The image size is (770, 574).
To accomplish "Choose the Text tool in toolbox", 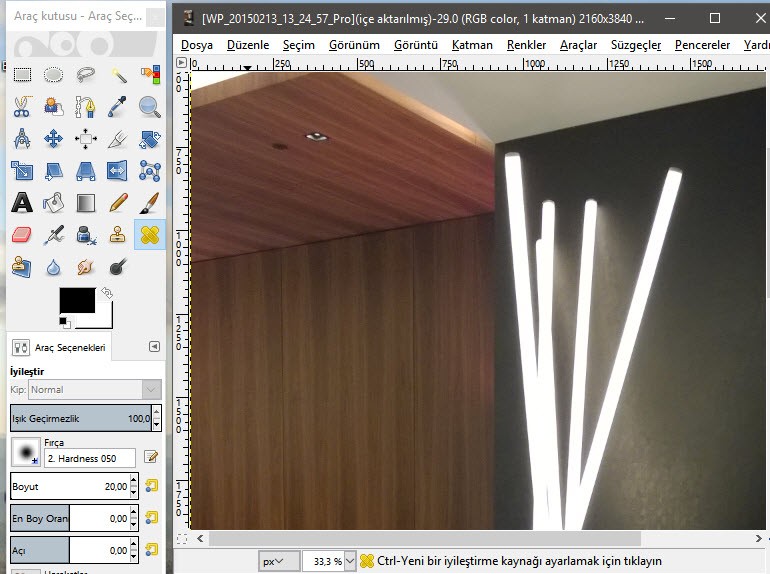I will [x=22, y=203].
